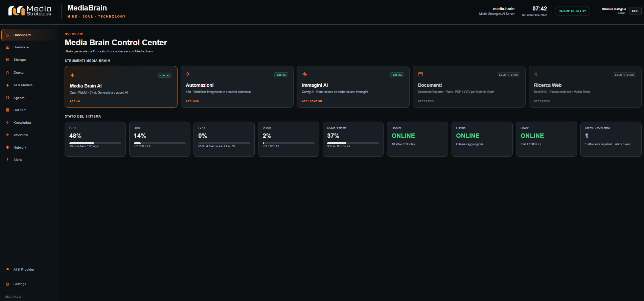Click the Settings gear icon
This screenshot has width=644, height=301.
[x=7, y=284]
